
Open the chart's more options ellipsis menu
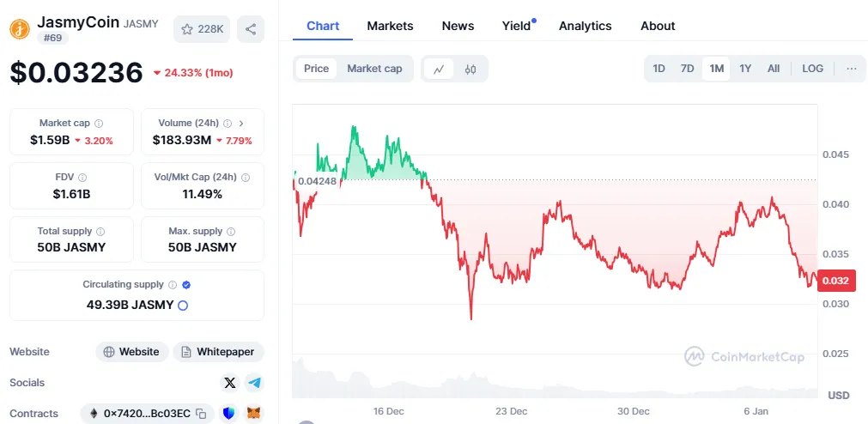pos(851,69)
